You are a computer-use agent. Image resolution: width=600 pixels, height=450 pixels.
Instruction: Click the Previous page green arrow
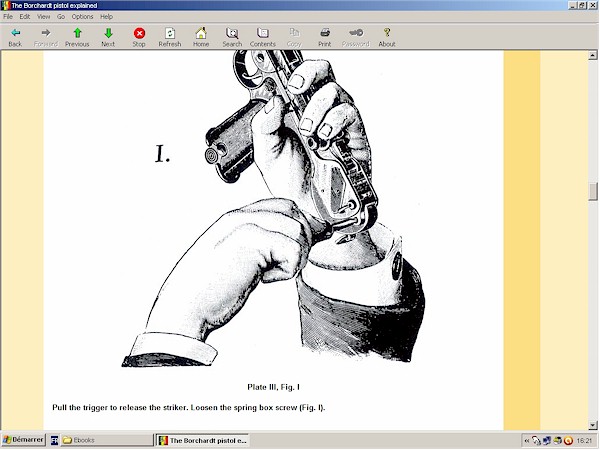[77, 38]
